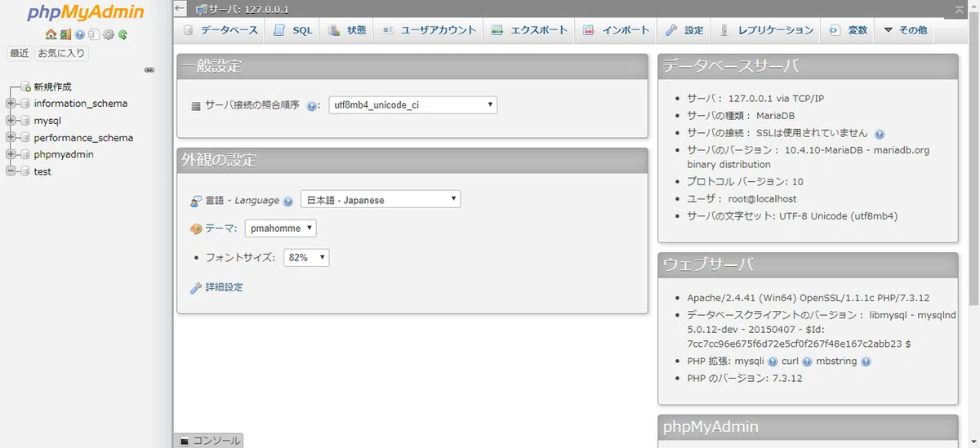980x448 pixels.
Task: Click help icon next to curl extension
Action: pyautogui.click(x=807, y=362)
